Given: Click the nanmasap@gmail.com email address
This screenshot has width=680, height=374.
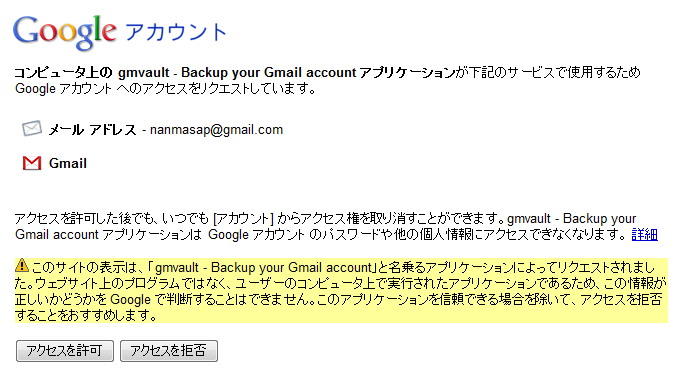Looking at the screenshot, I should click(x=216, y=130).
